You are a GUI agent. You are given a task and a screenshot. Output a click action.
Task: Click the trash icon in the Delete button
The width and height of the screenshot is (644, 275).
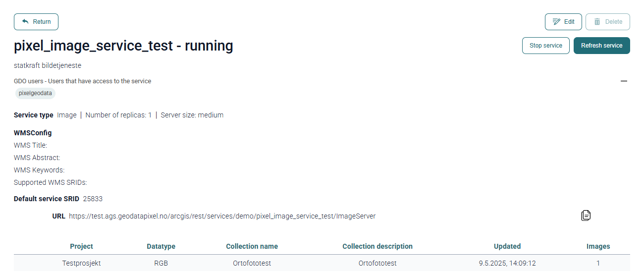(x=597, y=22)
